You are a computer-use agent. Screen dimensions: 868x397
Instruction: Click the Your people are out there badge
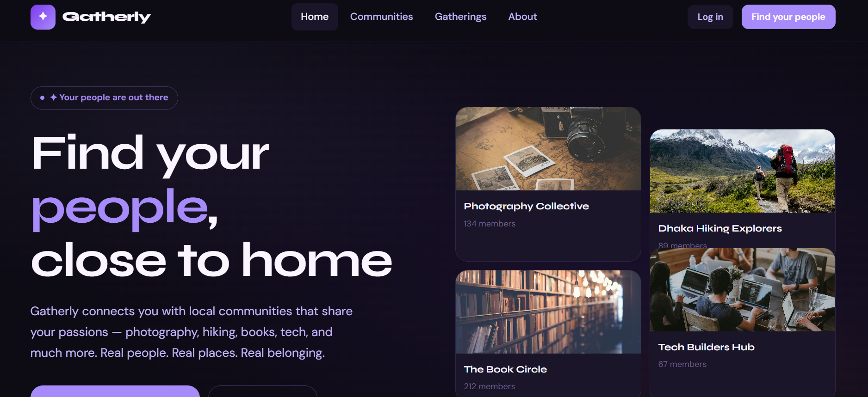[104, 98]
